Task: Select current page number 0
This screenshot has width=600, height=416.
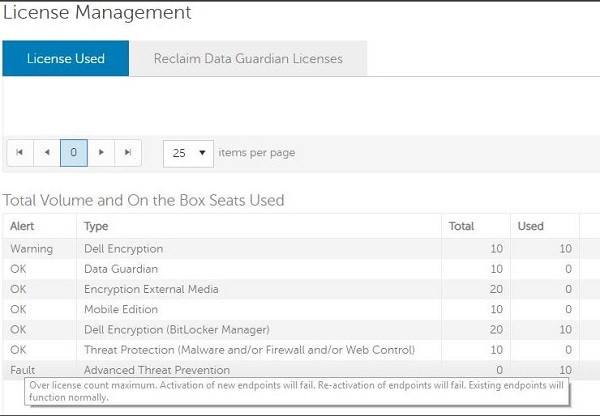Action: [x=74, y=153]
